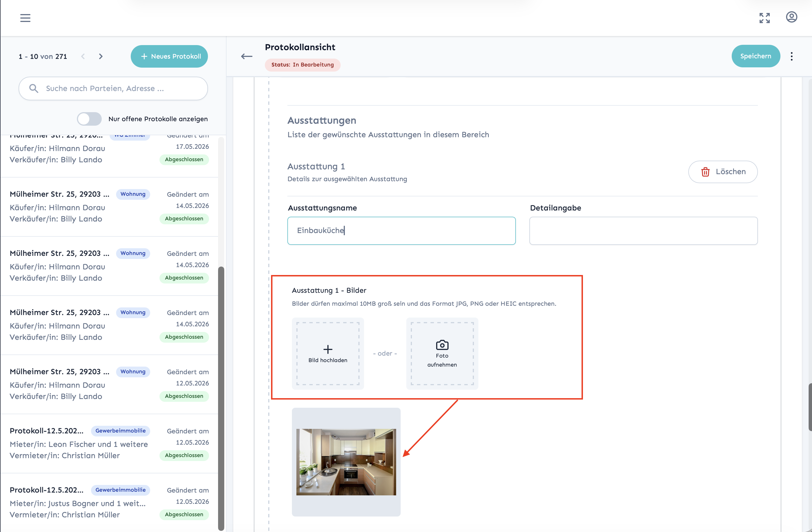Open Leon Fischer Gewerbeimmobilie protocol
Image resolution: width=812 pixels, height=532 pixels.
pyautogui.click(x=109, y=443)
